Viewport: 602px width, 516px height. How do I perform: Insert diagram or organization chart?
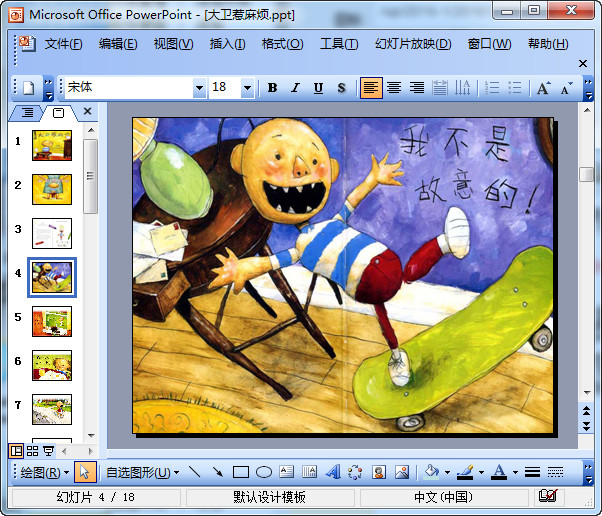355,472
